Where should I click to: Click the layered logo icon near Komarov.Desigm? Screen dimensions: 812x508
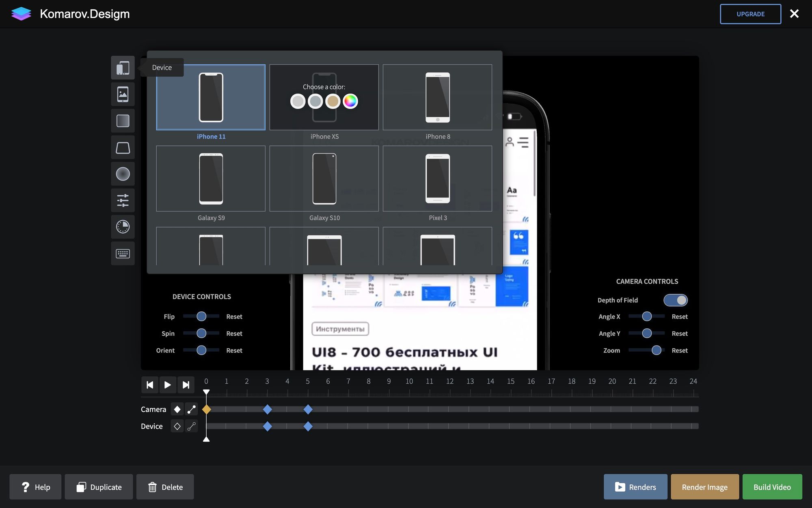click(x=21, y=14)
